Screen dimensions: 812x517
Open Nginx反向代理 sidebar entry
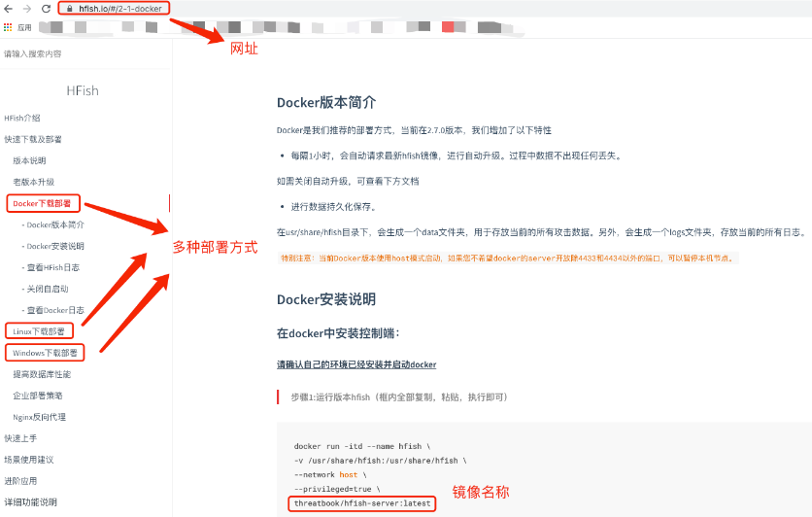pyautogui.click(x=40, y=417)
